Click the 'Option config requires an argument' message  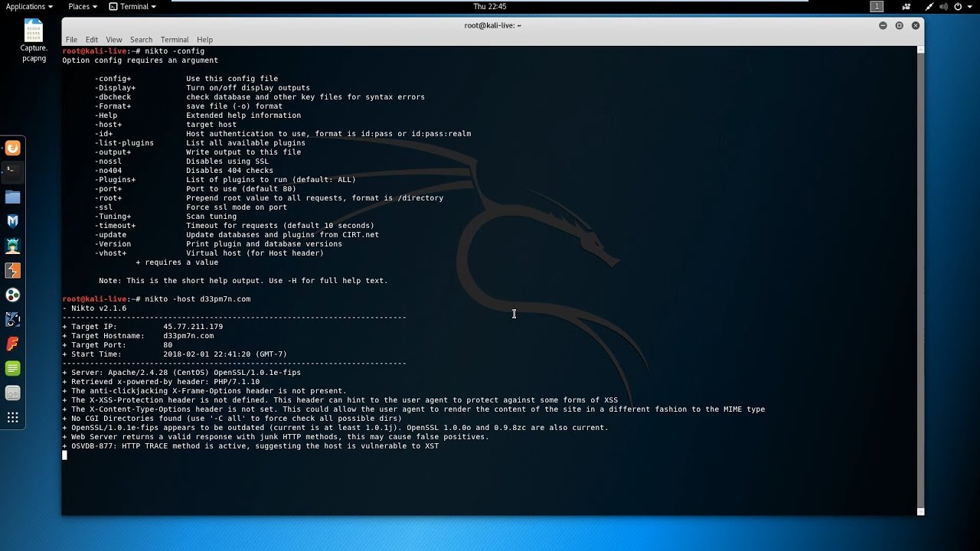tap(140, 60)
